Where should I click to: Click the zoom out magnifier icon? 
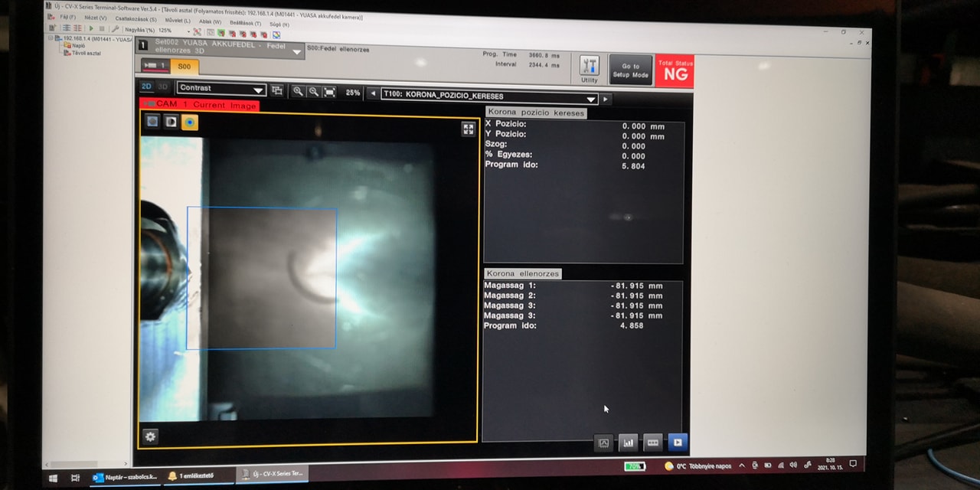[x=313, y=92]
